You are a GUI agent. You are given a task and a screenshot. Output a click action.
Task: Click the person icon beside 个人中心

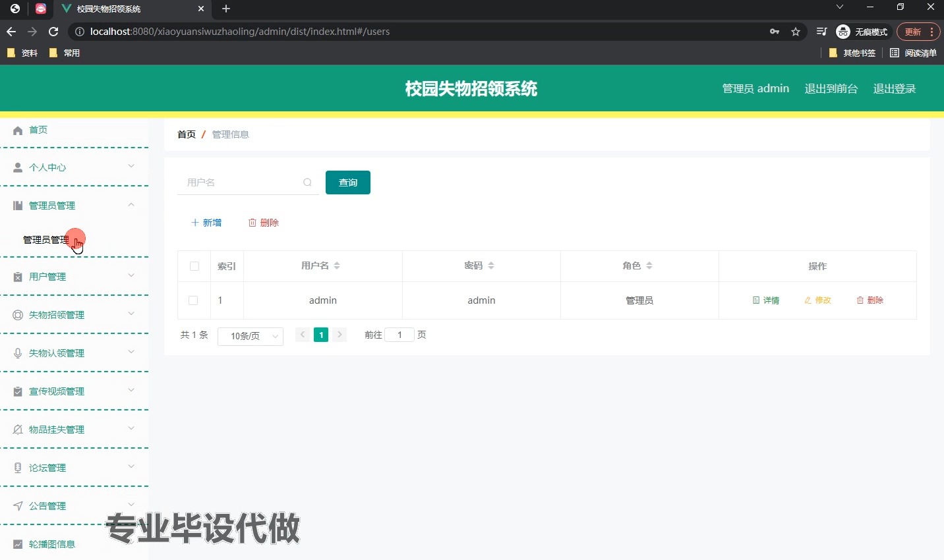(18, 167)
